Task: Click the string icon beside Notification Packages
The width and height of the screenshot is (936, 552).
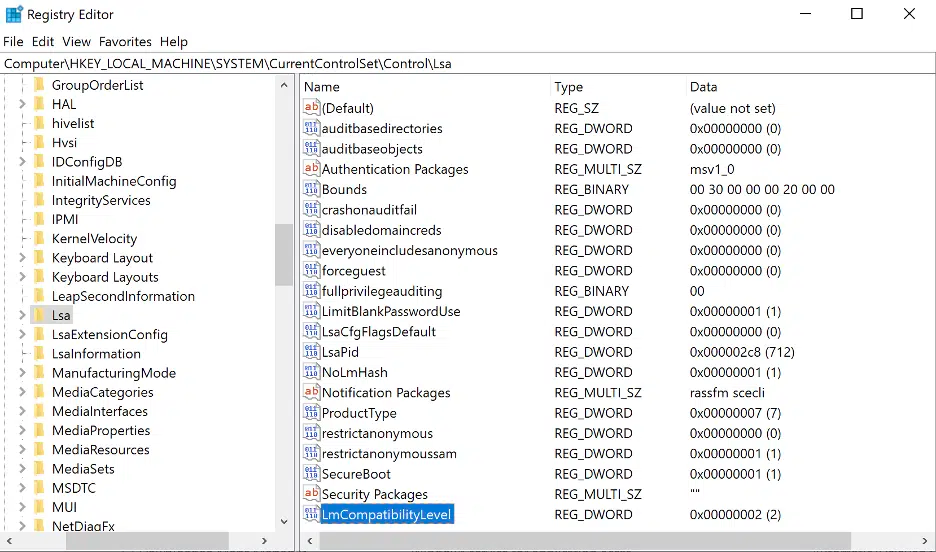Action: coord(311,391)
